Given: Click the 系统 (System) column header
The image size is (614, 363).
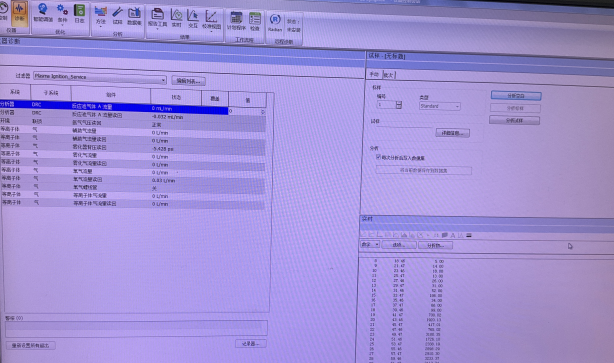Looking at the screenshot, I should (x=15, y=92).
